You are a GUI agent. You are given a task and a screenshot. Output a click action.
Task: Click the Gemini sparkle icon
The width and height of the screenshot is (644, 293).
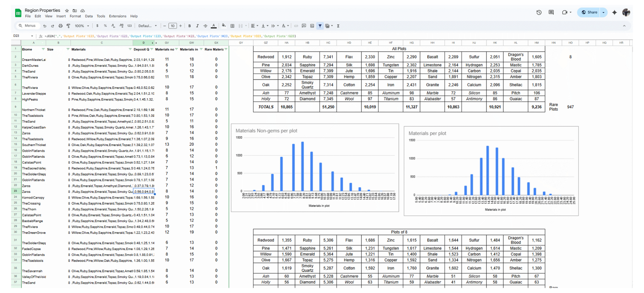pos(615,12)
